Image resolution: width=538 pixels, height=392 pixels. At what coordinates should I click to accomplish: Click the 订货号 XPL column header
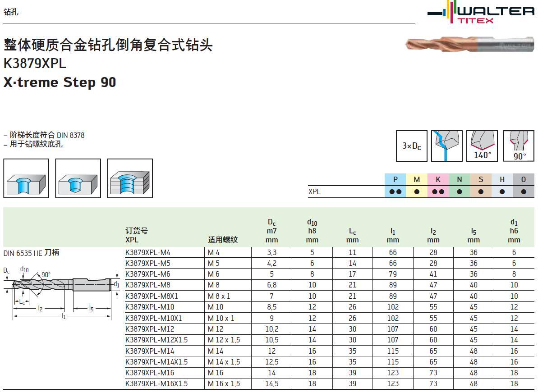pos(136,235)
